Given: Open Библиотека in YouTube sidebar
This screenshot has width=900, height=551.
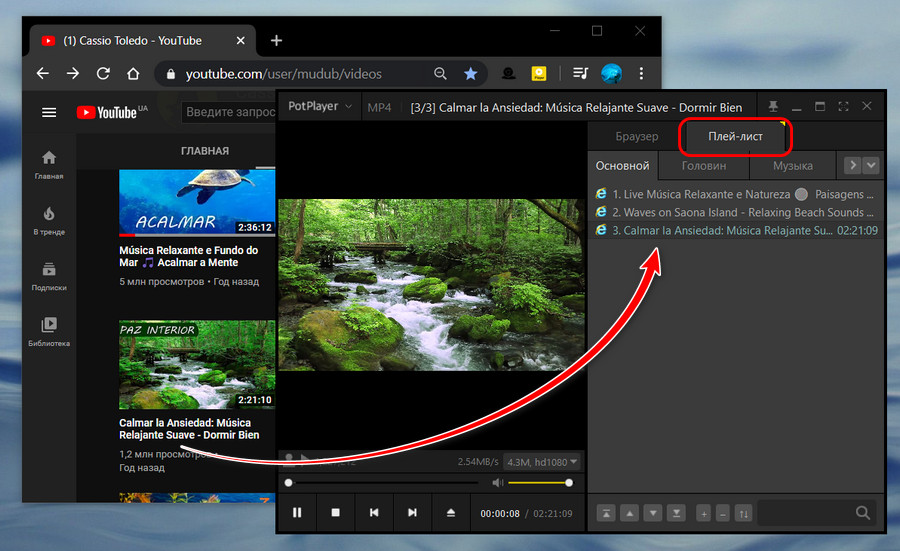Looking at the screenshot, I should pos(49,332).
